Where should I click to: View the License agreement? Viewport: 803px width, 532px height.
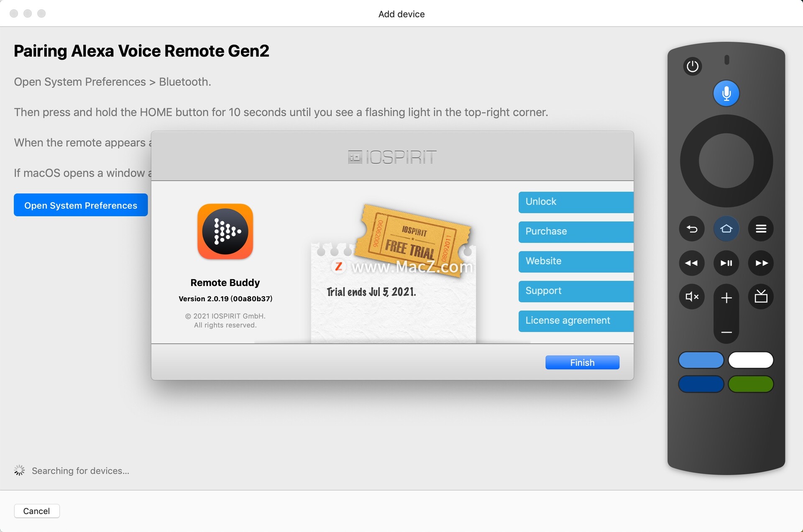click(x=576, y=321)
